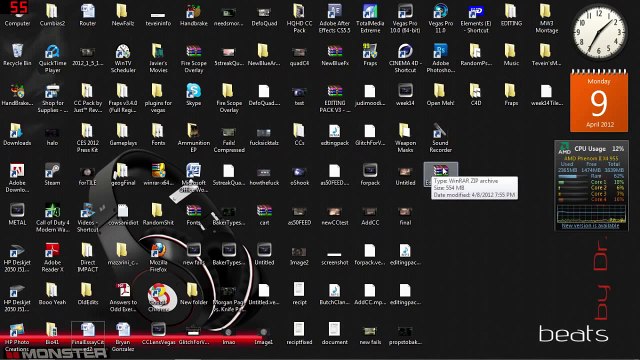Open Elements (E) shortcut

click(x=476, y=18)
